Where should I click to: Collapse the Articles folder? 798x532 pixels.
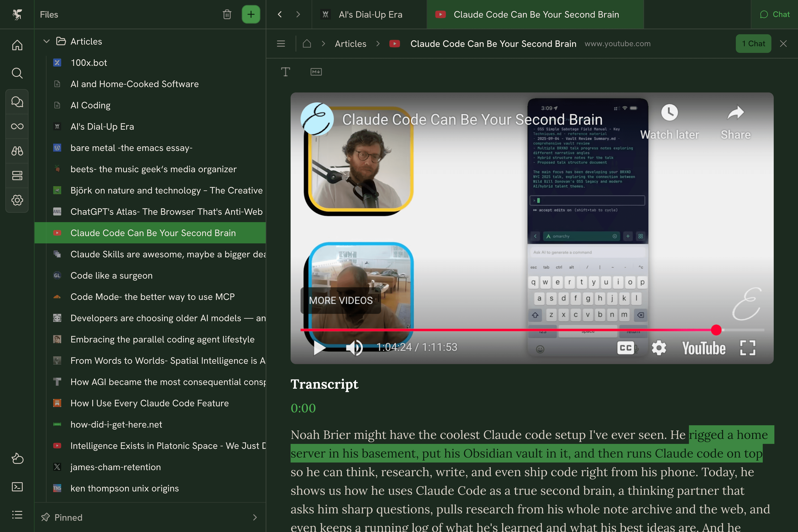click(x=47, y=41)
